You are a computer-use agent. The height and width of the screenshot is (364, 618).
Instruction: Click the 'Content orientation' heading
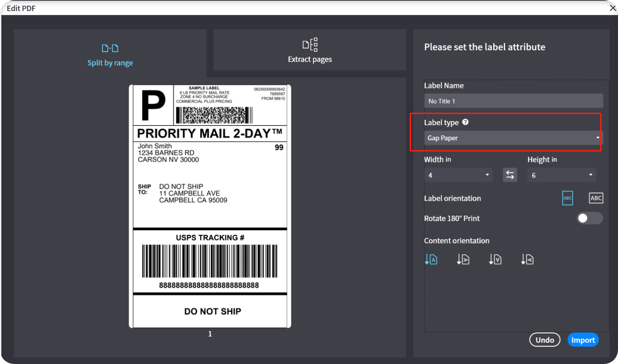click(x=457, y=241)
